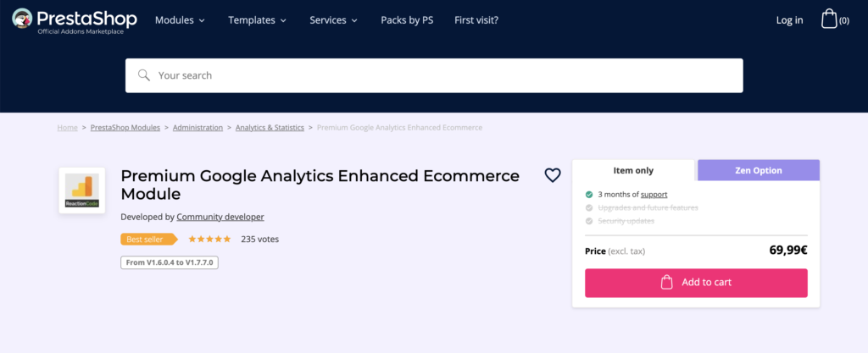Click the cart item count (0)
868x353 pixels.
[x=843, y=21]
